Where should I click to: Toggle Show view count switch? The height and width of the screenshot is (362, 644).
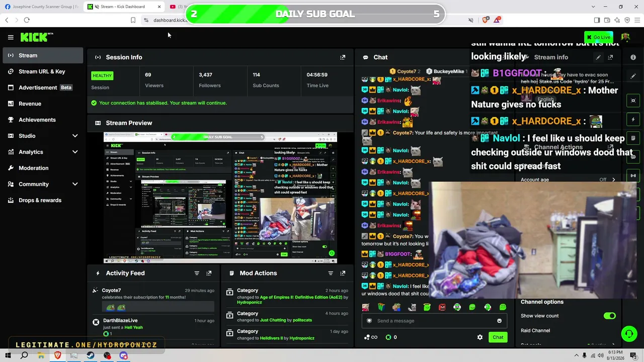(610, 316)
